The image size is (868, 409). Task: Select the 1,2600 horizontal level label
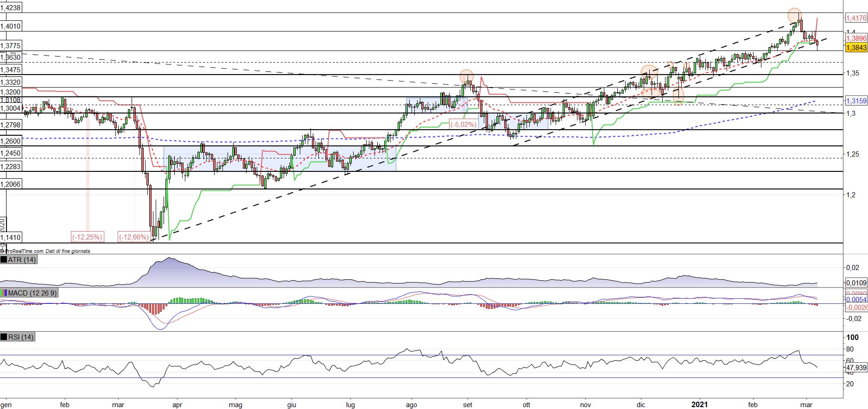[x=11, y=141]
